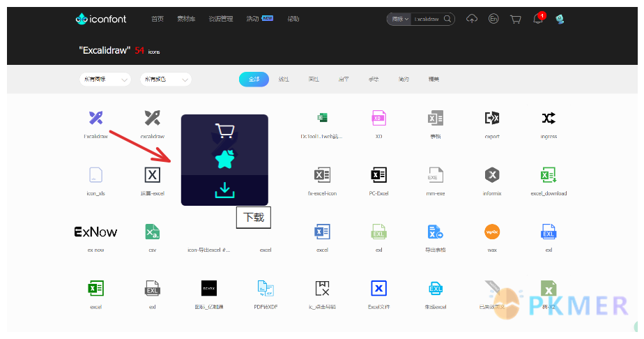Image resolution: width=644 pixels, height=339 pixels.
Task: Open 活动 with the NEW badge
Action: click(259, 19)
